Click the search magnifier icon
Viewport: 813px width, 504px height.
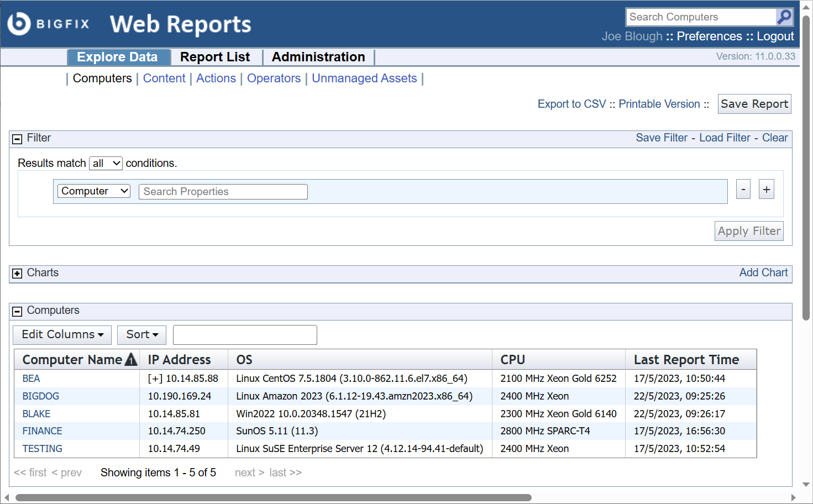click(x=784, y=17)
